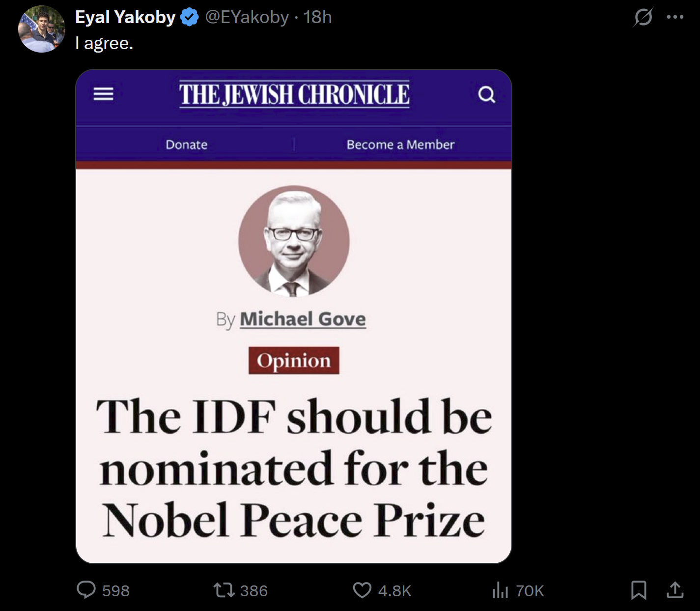
Task: Repost this tweet via the arrows icon
Action: [224, 589]
